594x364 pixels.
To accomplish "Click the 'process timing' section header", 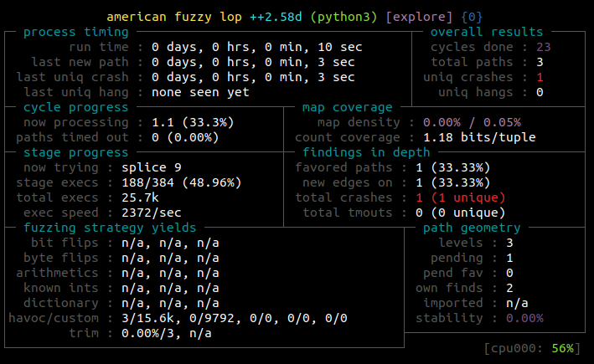I will [76, 32].
